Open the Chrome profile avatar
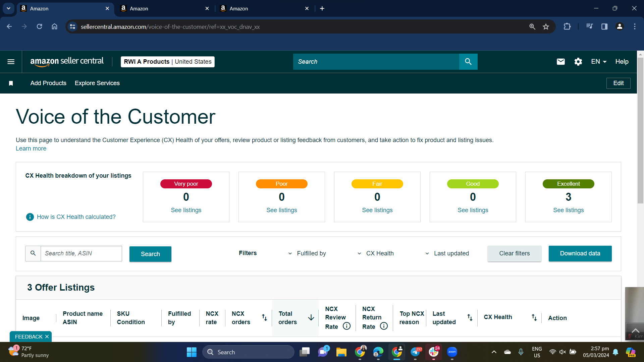This screenshot has width=644, height=362. pyautogui.click(x=620, y=26)
